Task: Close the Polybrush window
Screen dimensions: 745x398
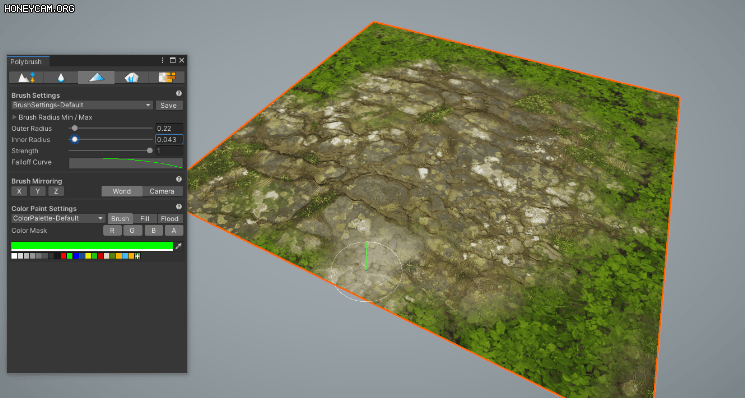Action: click(x=181, y=60)
